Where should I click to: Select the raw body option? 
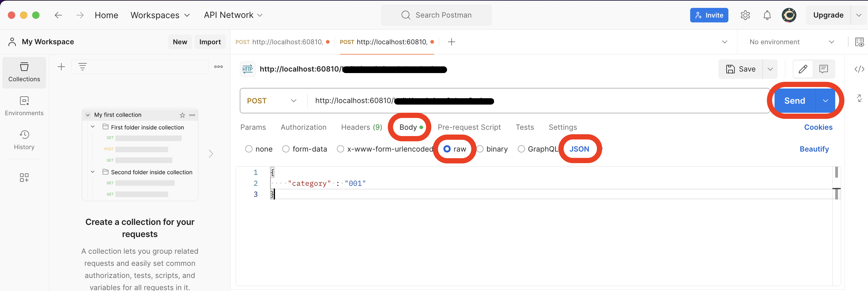pyautogui.click(x=447, y=149)
